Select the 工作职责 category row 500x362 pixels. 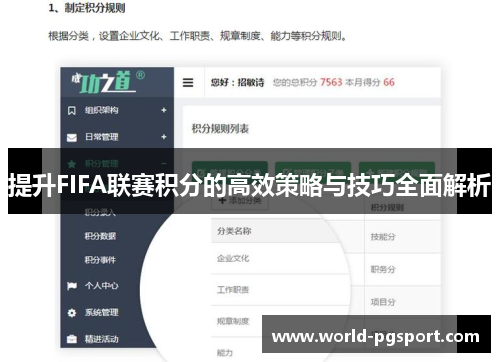(x=280, y=290)
